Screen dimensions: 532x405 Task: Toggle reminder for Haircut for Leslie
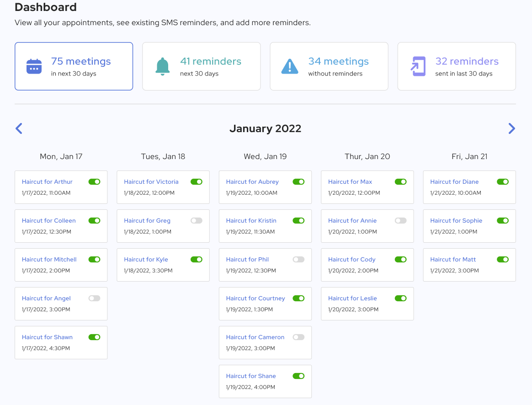[x=401, y=298]
